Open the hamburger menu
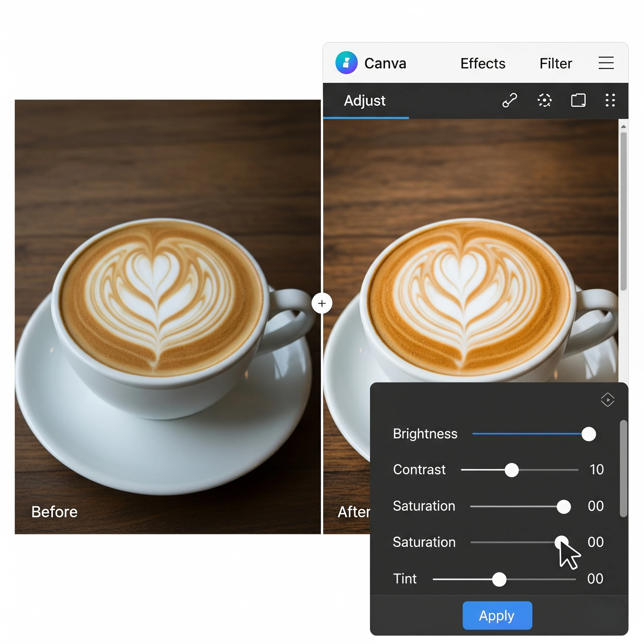This screenshot has height=644, width=644. (606, 63)
